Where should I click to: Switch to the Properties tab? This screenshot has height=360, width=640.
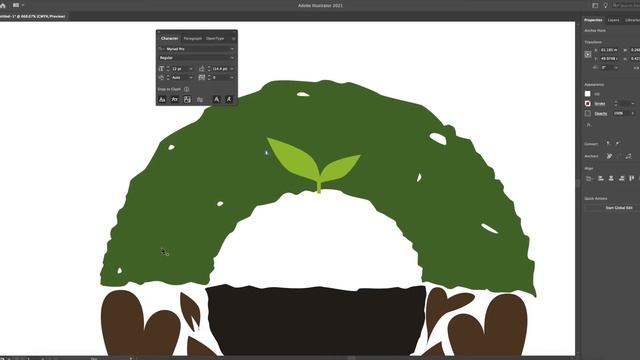pos(593,20)
